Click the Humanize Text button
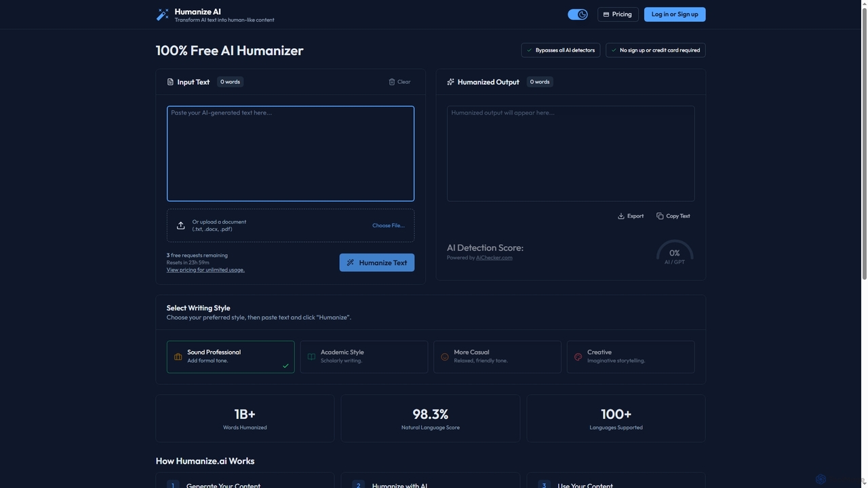This screenshot has height=488, width=868. coord(377,262)
